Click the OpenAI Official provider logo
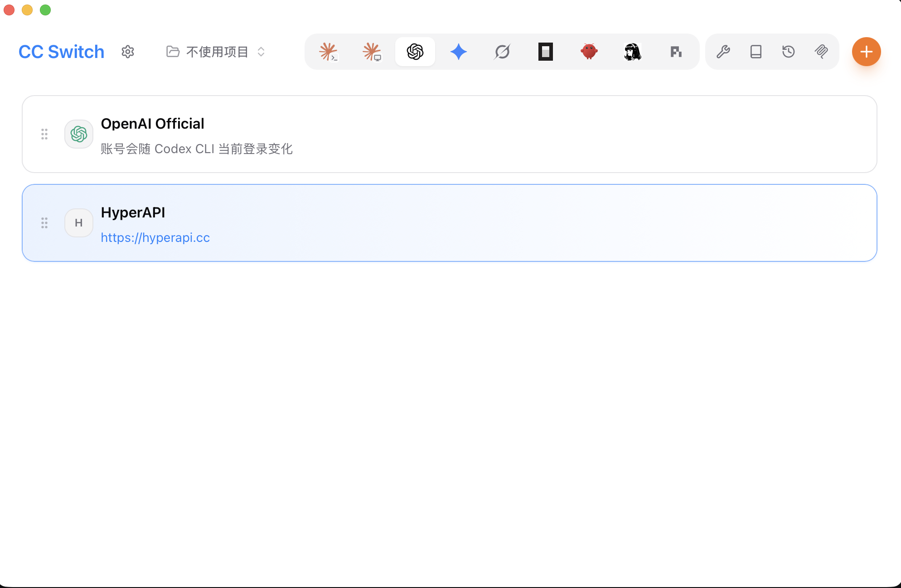 79,134
